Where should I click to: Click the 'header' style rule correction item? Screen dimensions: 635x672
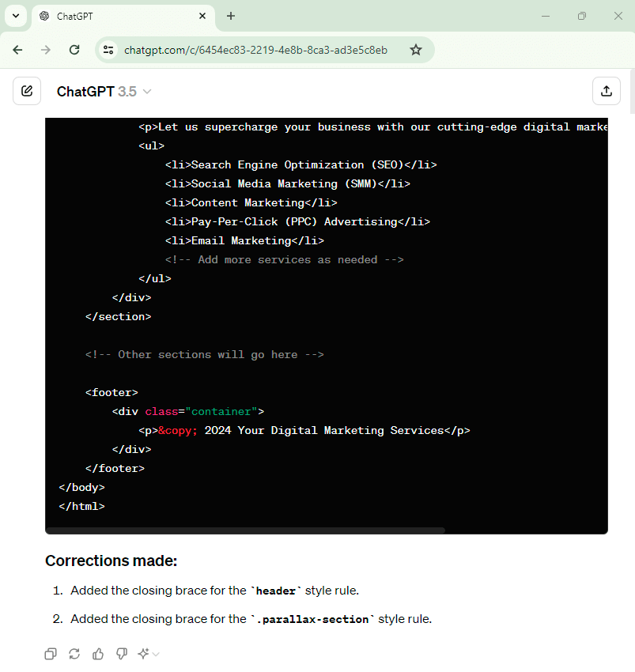click(x=214, y=591)
